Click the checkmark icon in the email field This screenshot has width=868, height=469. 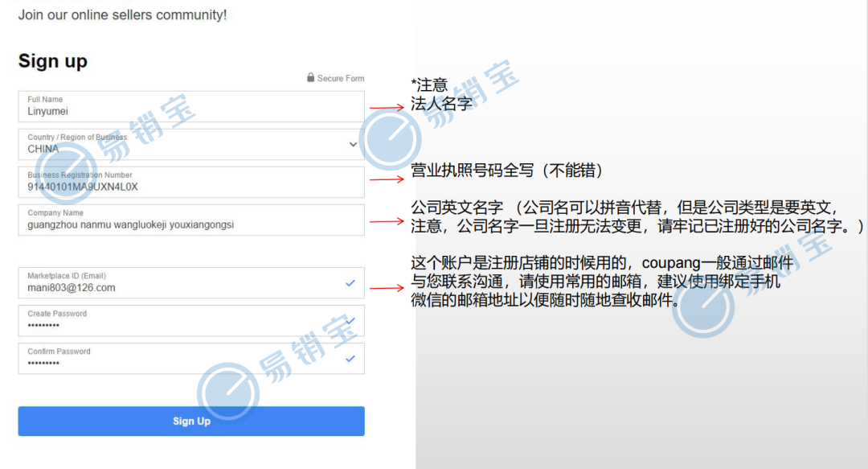point(350,282)
